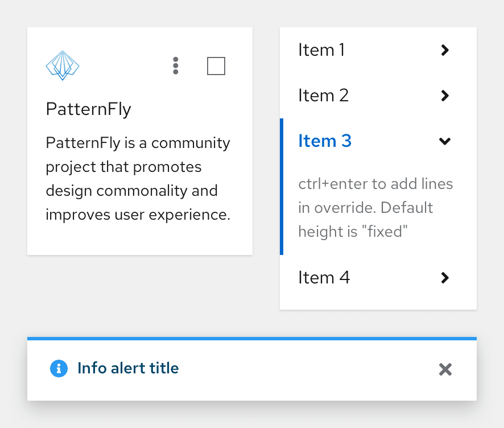The height and width of the screenshot is (428, 504).
Task: Expand Item 2 using its chevron arrow
Action: [445, 96]
